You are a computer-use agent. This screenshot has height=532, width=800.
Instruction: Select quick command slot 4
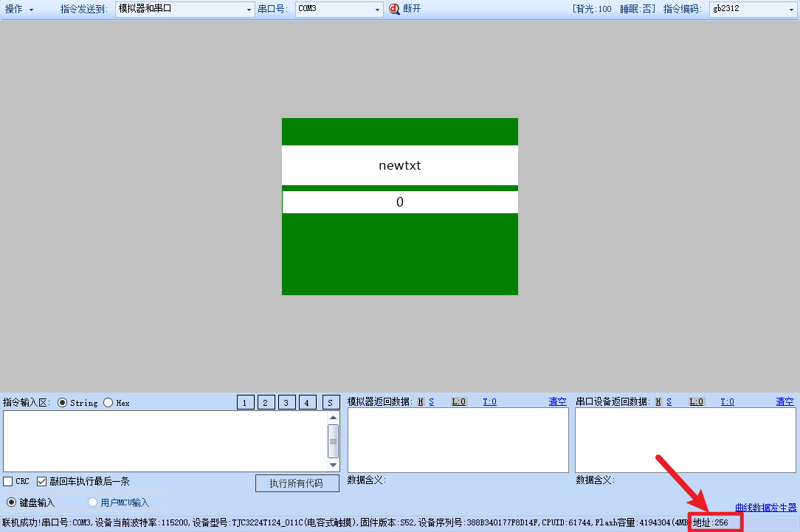tap(307, 401)
